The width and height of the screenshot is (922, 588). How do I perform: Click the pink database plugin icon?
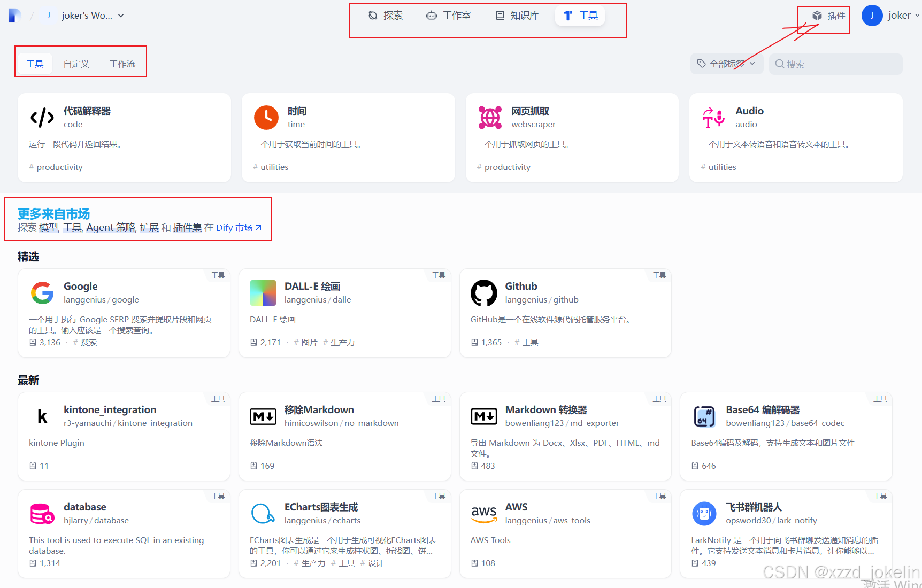[42, 514]
